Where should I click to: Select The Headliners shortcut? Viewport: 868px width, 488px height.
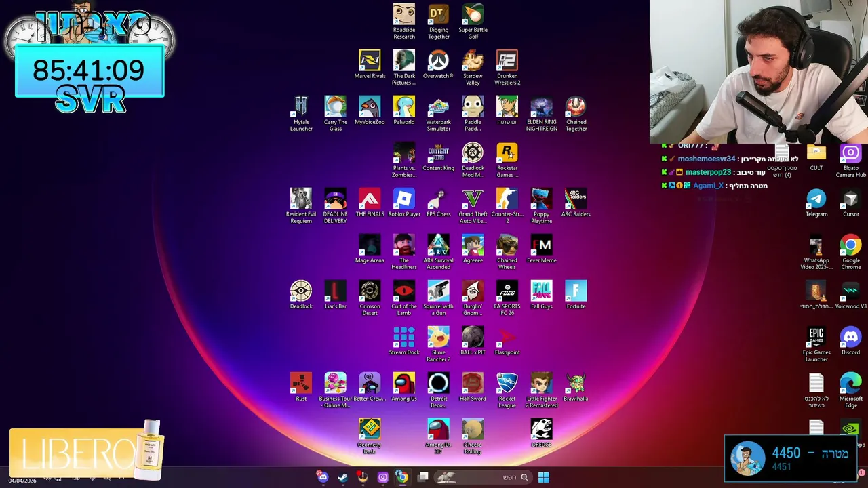click(404, 252)
